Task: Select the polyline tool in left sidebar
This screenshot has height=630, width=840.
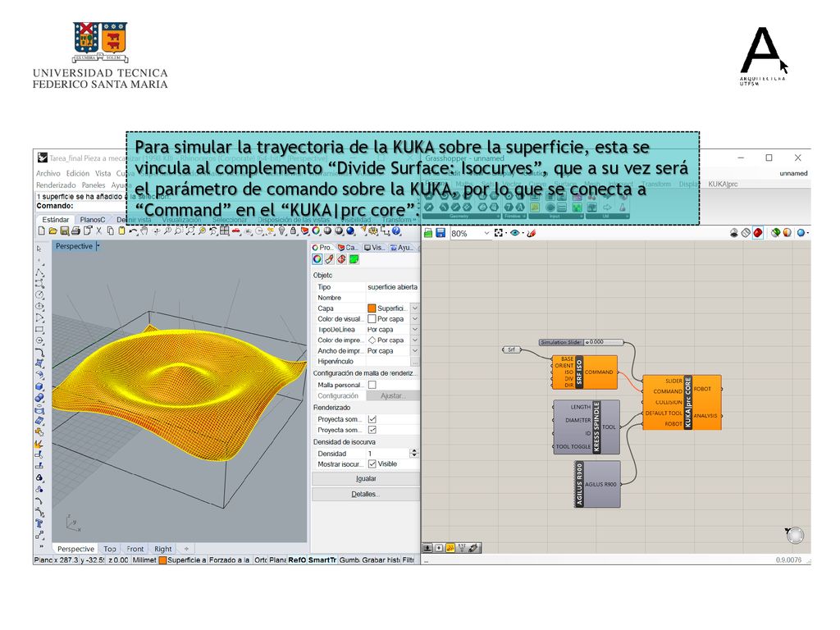Action: pyautogui.click(x=39, y=272)
